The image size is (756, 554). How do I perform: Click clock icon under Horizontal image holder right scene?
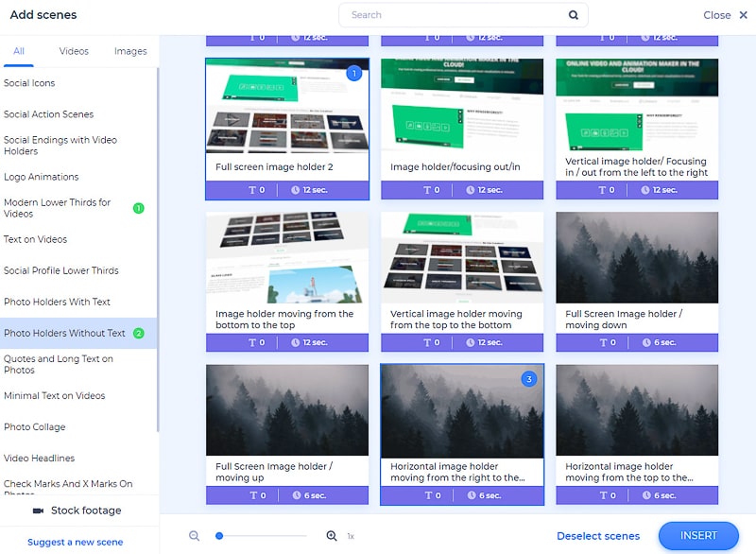click(472, 495)
